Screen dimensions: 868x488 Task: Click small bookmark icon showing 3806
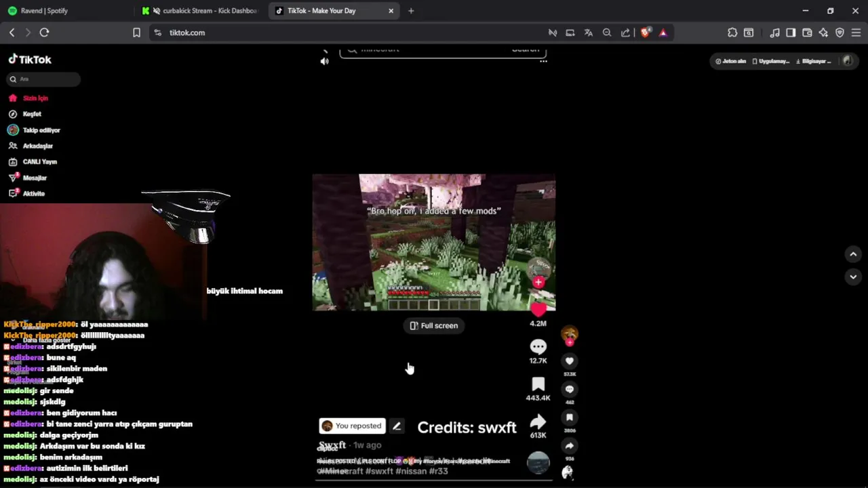click(x=570, y=418)
